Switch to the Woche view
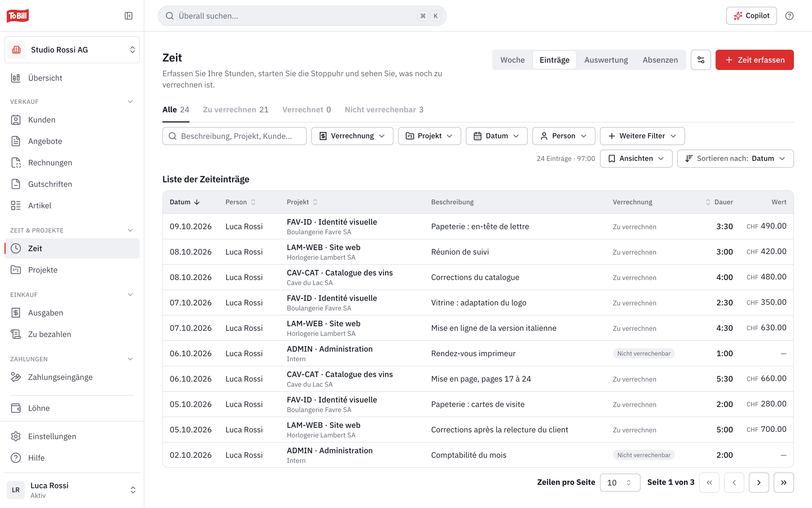 [x=512, y=60]
